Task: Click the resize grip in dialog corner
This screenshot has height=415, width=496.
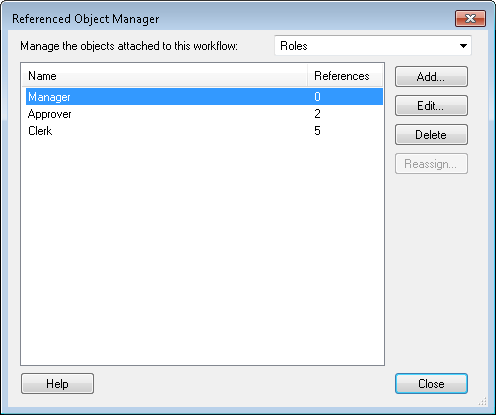Action: (x=483, y=401)
